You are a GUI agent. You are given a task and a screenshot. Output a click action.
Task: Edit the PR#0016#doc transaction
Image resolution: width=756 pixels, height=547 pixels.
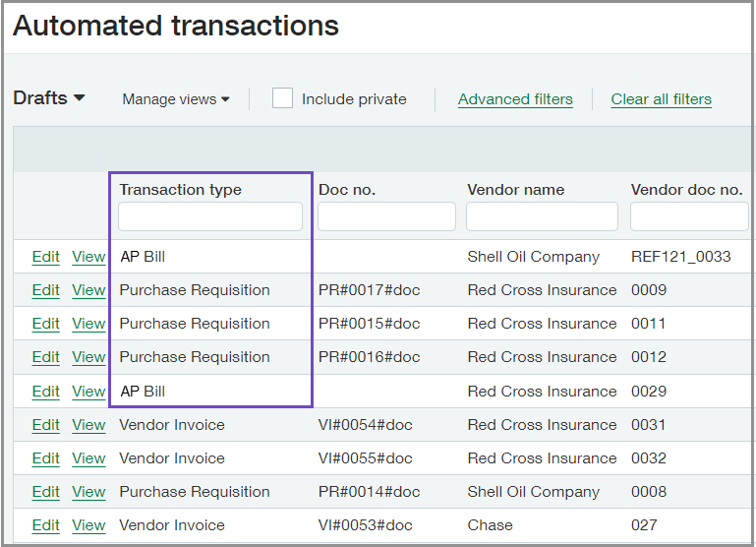tap(46, 357)
